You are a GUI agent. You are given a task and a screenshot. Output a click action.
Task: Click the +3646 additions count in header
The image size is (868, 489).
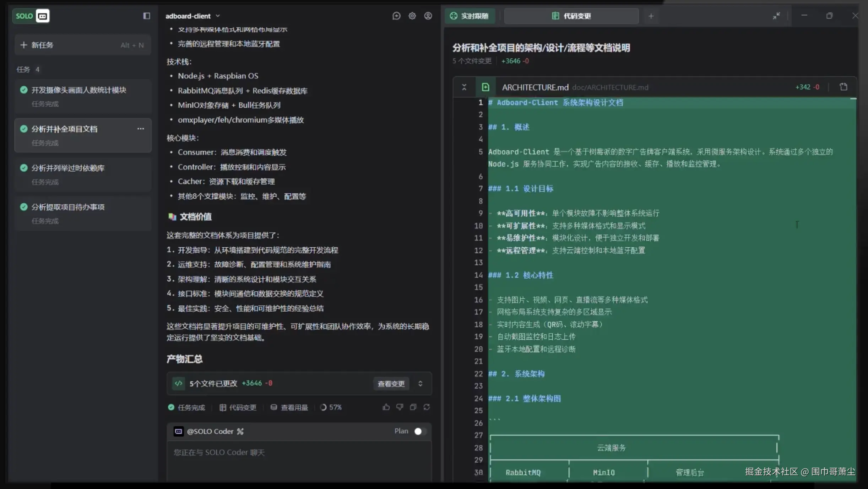pyautogui.click(x=511, y=61)
